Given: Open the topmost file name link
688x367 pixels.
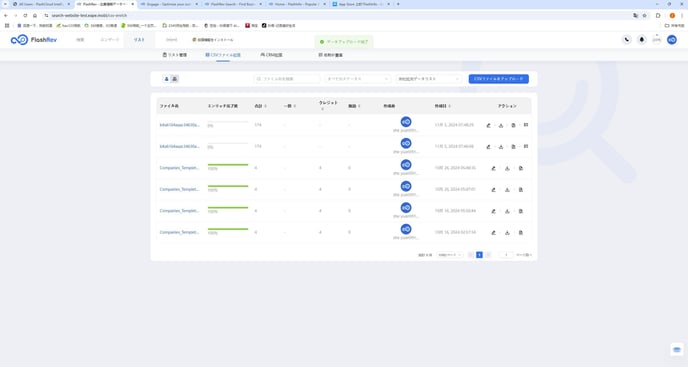Looking at the screenshot, I should [x=179, y=125].
